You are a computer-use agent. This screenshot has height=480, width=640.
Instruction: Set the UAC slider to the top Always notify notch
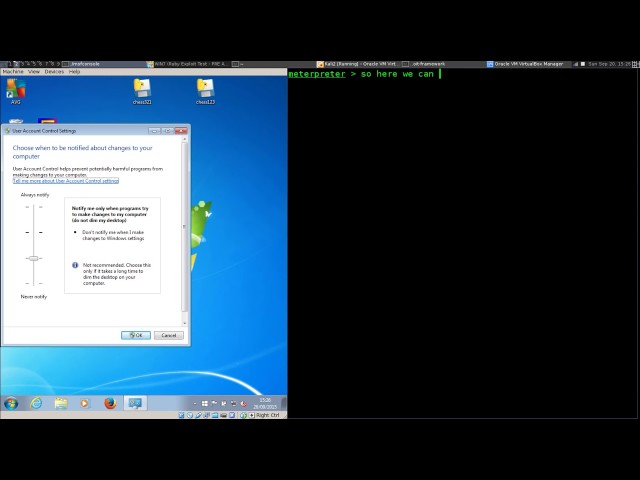click(x=33, y=207)
